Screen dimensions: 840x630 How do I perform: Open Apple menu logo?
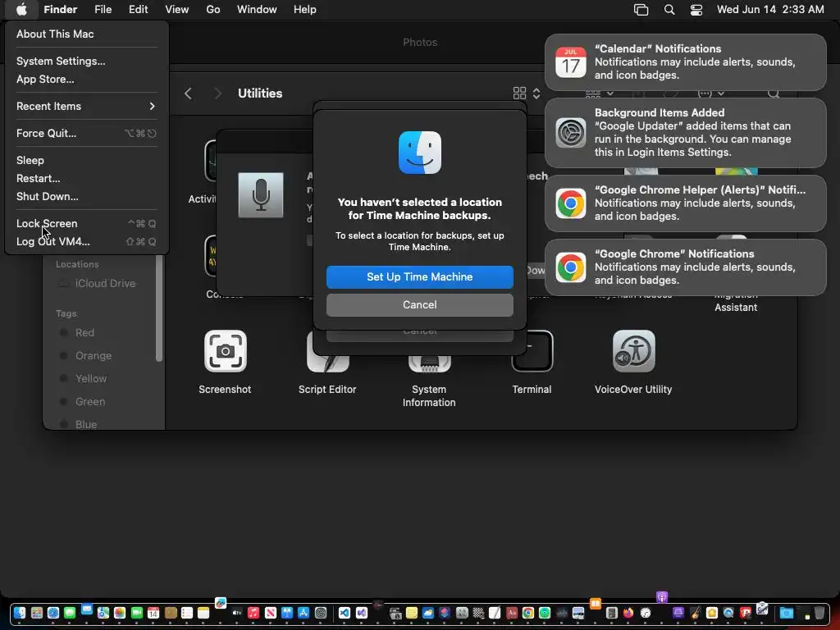tap(21, 10)
